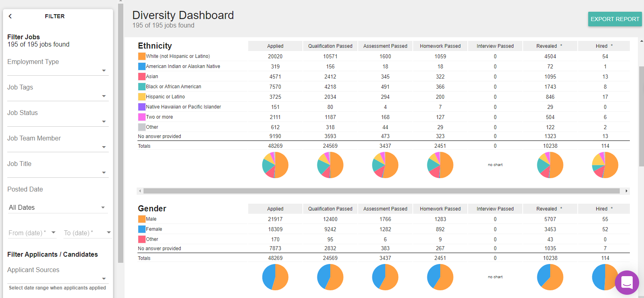Click the Ethnicity Qualification Passed column header
The width and height of the screenshot is (644, 298).
[x=330, y=46]
